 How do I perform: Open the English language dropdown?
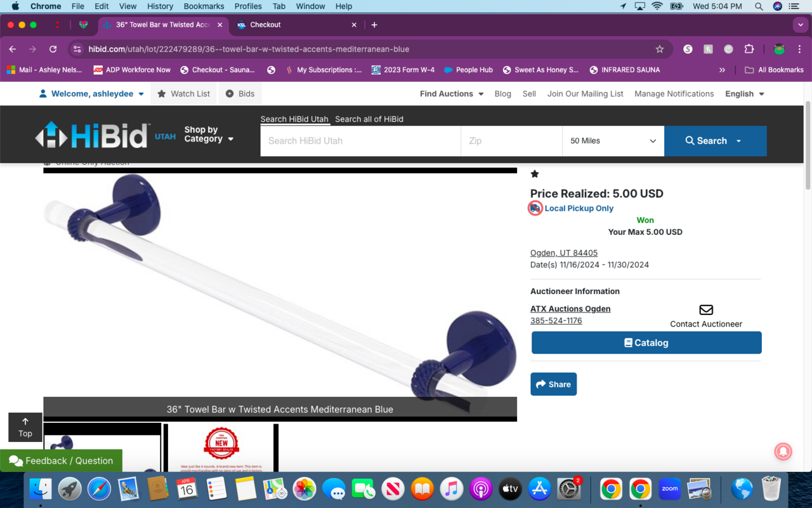pyautogui.click(x=744, y=93)
